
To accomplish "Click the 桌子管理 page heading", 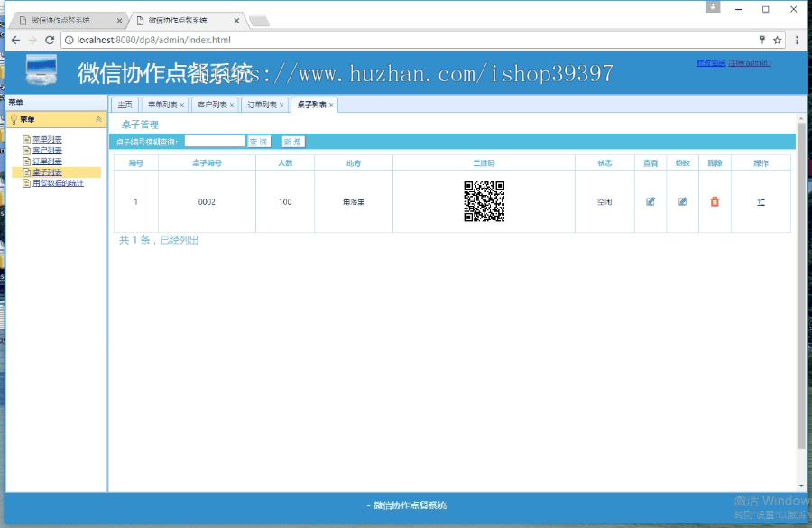I will point(140,125).
